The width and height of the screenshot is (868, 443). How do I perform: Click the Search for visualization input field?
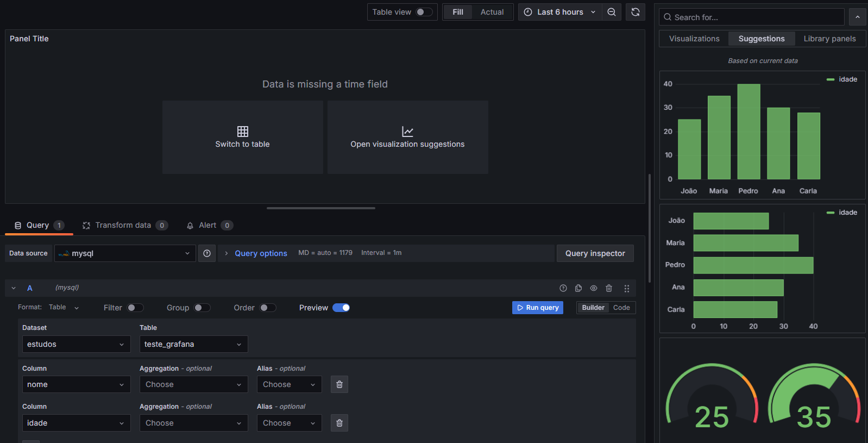pos(752,17)
